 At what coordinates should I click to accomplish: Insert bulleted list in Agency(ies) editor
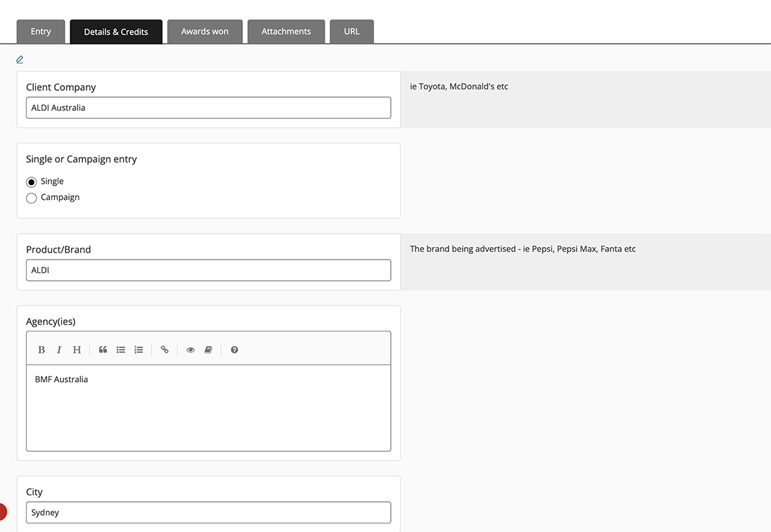pos(120,350)
